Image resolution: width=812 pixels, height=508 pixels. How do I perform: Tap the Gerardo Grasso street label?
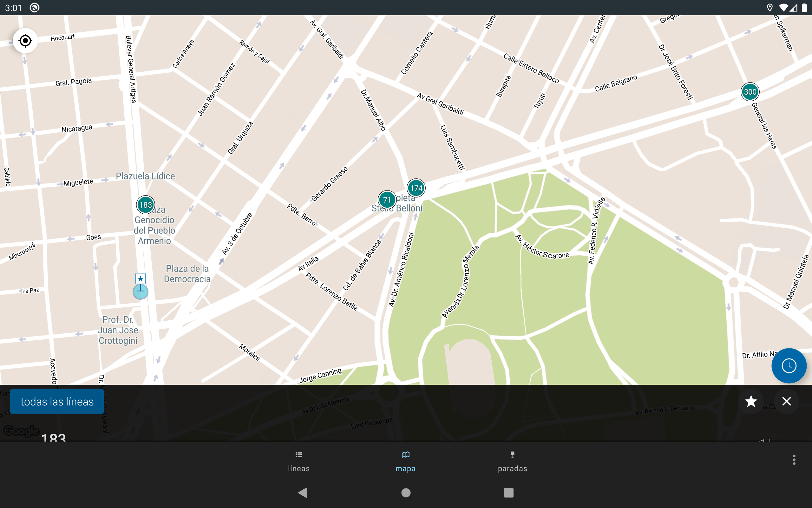point(329,184)
